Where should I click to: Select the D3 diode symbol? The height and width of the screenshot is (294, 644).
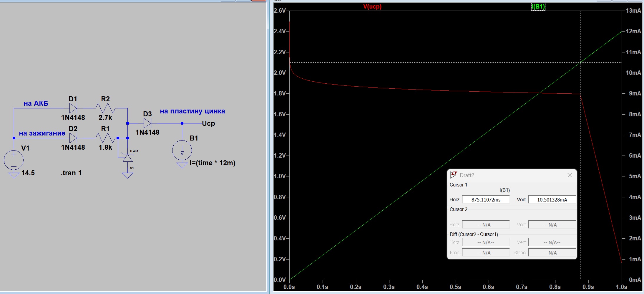147,123
